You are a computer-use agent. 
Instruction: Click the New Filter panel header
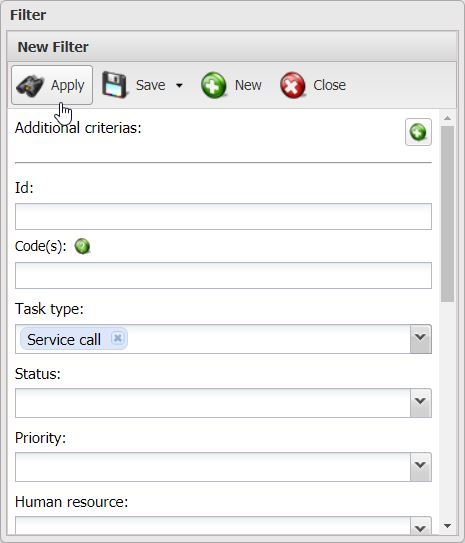(x=231, y=47)
